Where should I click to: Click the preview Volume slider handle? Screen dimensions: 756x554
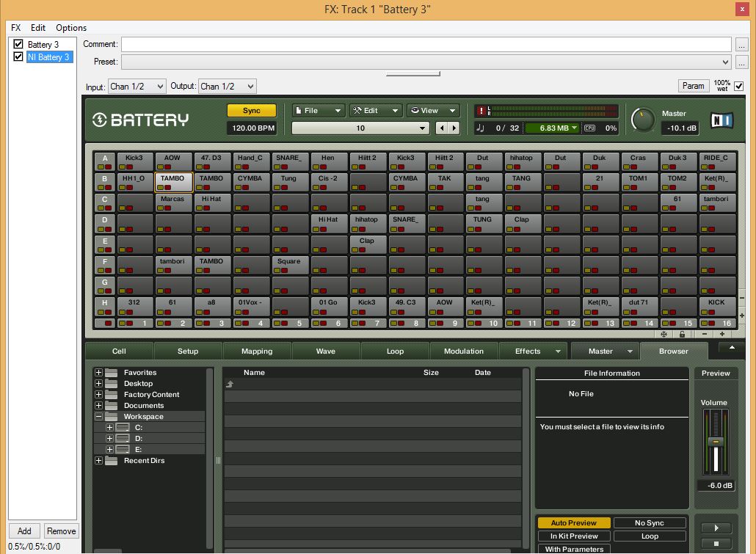click(x=716, y=442)
